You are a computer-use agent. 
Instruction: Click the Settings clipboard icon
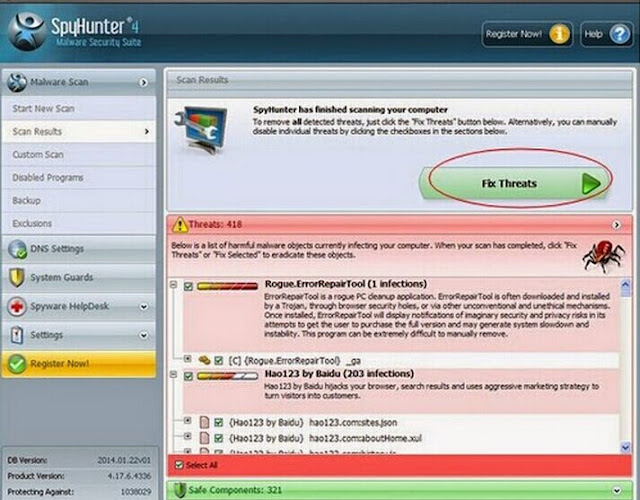pyautogui.click(x=17, y=335)
